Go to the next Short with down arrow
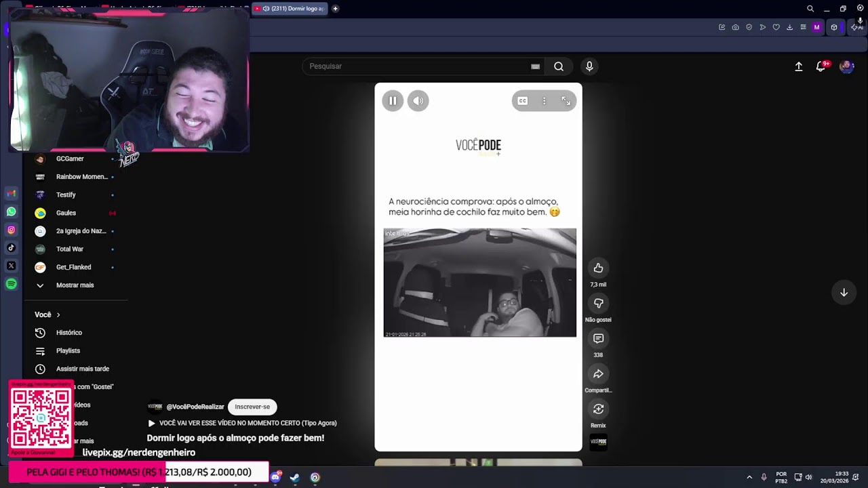The height and width of the screenshot is (488, 868). click(x=844, y=292)
